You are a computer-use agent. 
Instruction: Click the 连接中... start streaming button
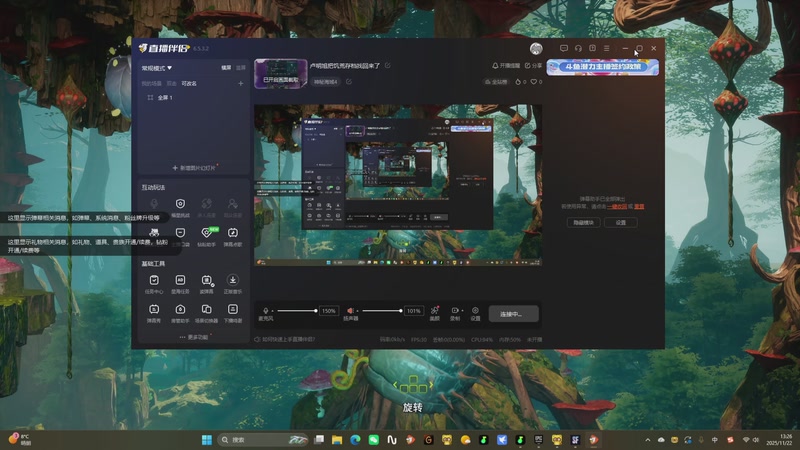point(513,314)
